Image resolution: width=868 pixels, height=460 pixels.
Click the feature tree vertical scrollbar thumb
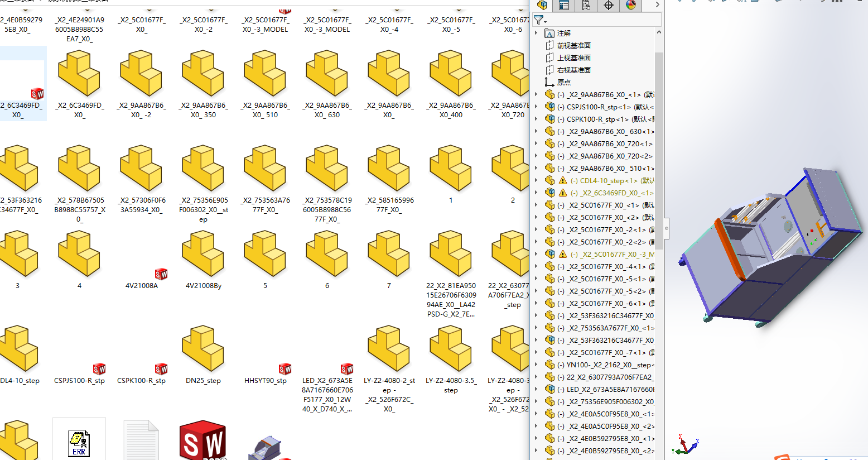659,151
